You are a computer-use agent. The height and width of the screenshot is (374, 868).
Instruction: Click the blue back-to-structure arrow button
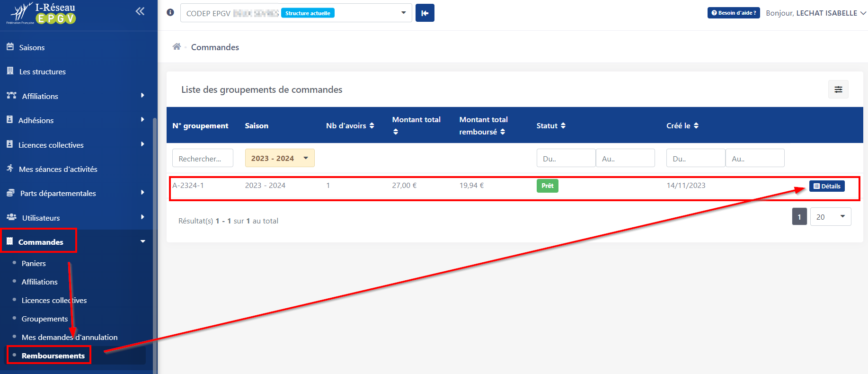[x=425, y=13]
